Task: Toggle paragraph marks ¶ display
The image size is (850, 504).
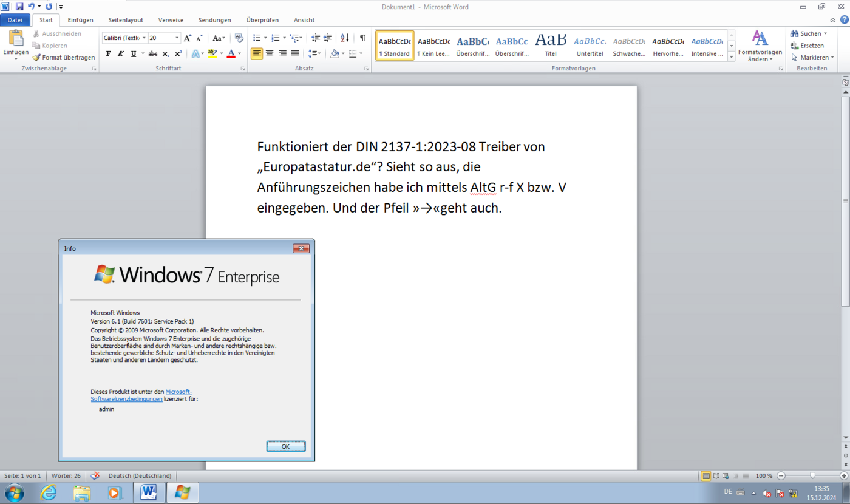Action: coord(362,38)
